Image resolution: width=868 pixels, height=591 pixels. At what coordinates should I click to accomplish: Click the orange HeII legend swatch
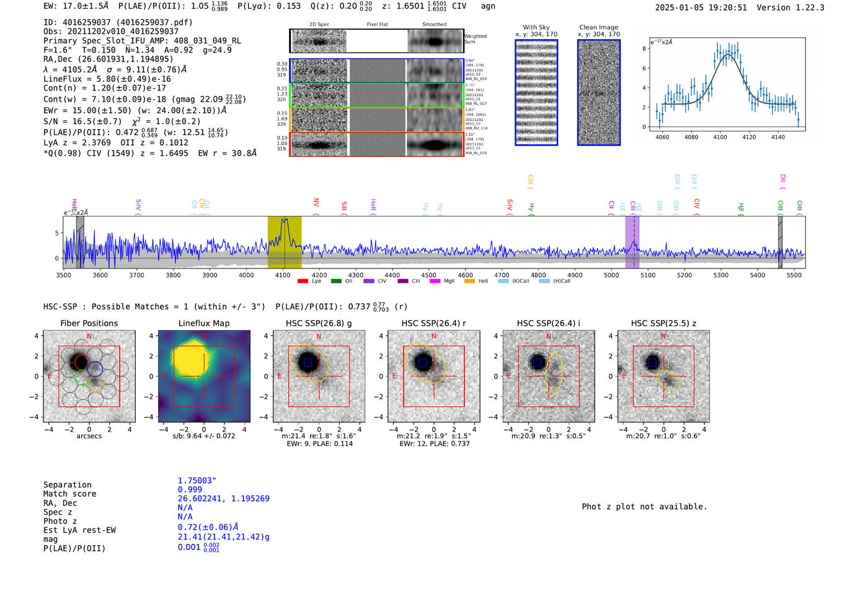point(469,281)
